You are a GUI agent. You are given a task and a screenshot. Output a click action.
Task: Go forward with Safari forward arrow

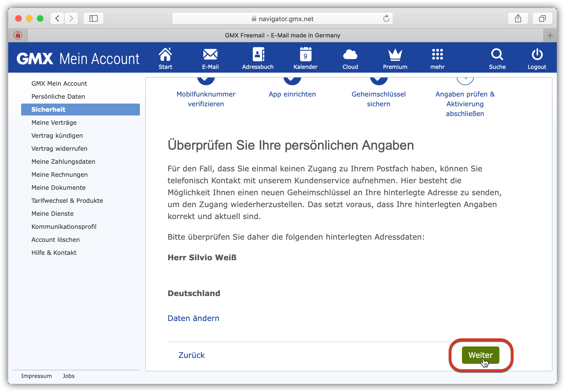point(71,18)
